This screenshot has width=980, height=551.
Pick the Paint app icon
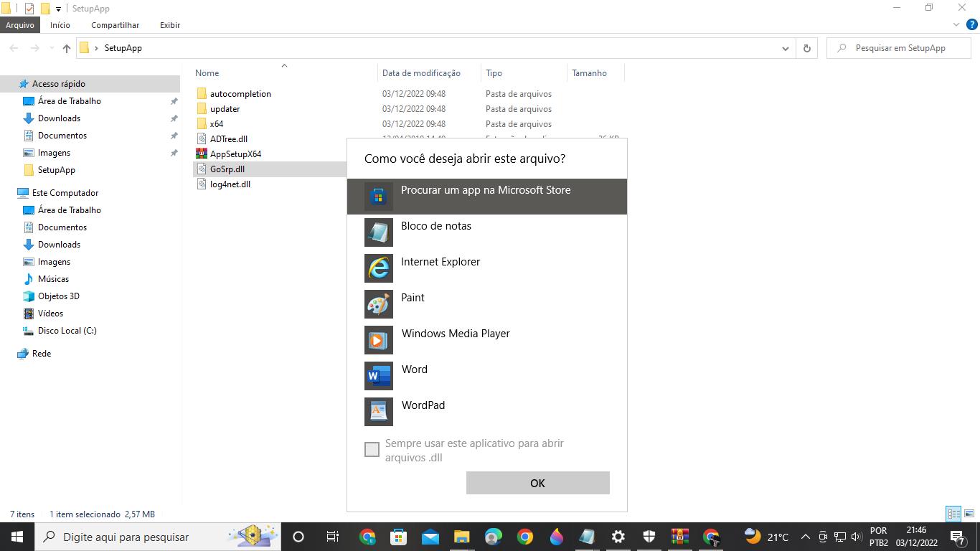coord(378,304)
